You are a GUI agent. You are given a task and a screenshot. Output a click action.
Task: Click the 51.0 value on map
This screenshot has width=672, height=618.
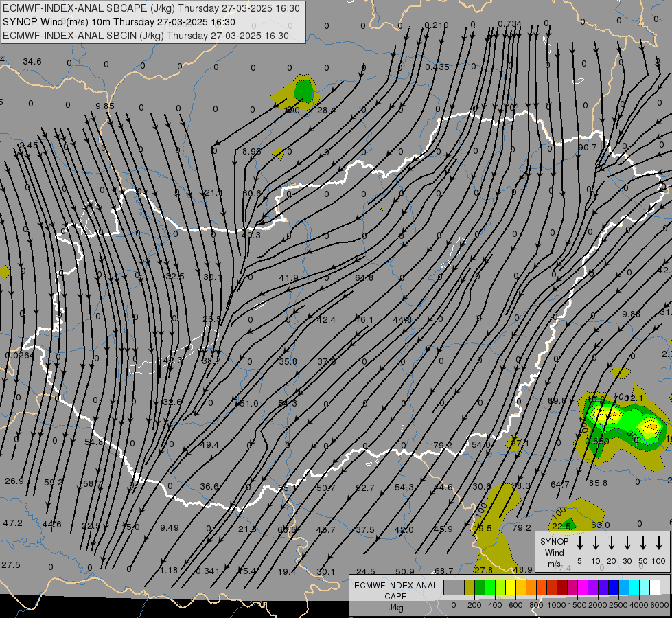(x=249, y=404)
